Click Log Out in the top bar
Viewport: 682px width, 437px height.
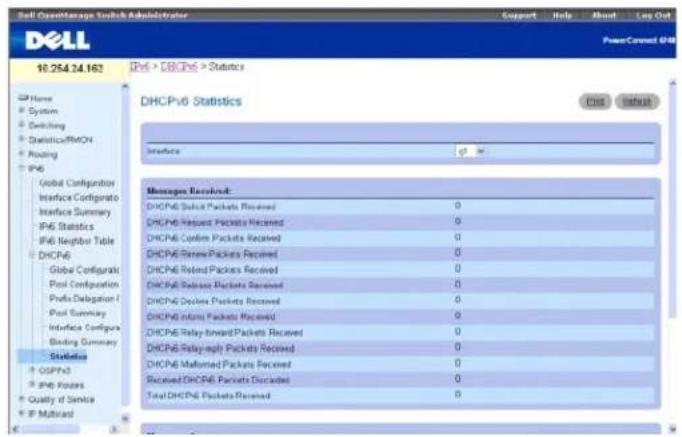coord(653,15)
